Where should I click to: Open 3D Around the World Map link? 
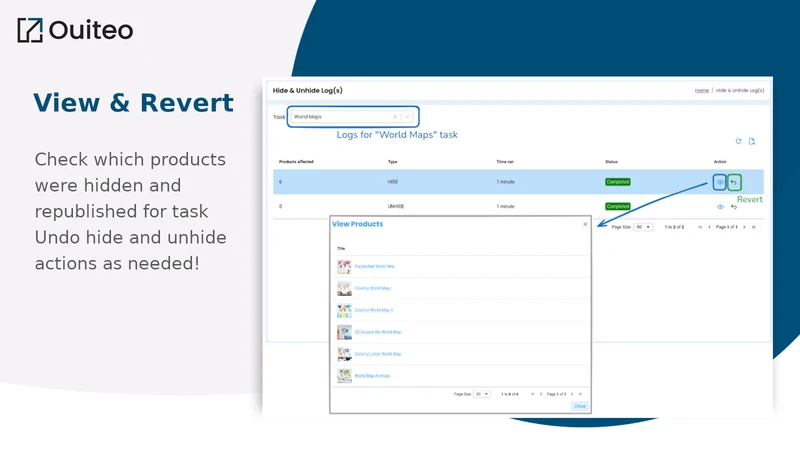pyautogui.click(x=378, y=332)
